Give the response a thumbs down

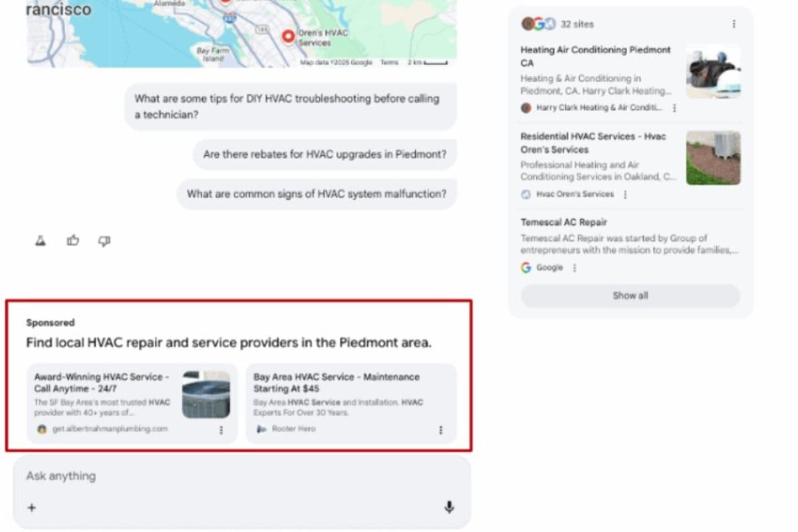coord(104,241)
